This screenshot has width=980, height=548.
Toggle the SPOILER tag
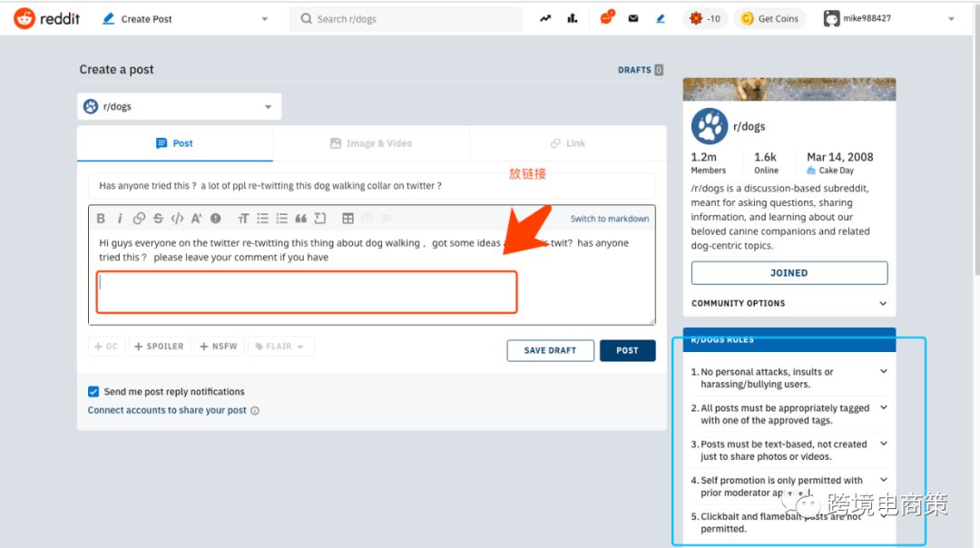coord(160,347)
